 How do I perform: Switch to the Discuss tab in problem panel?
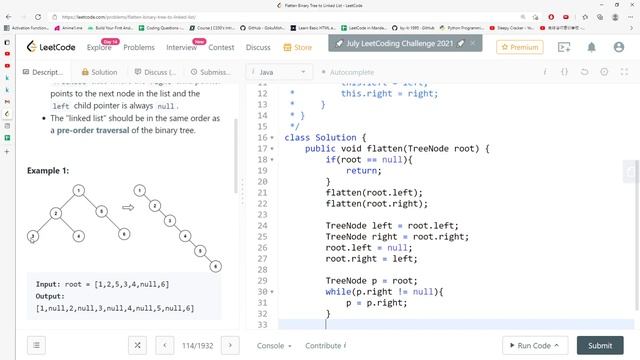tap(155, 72)
